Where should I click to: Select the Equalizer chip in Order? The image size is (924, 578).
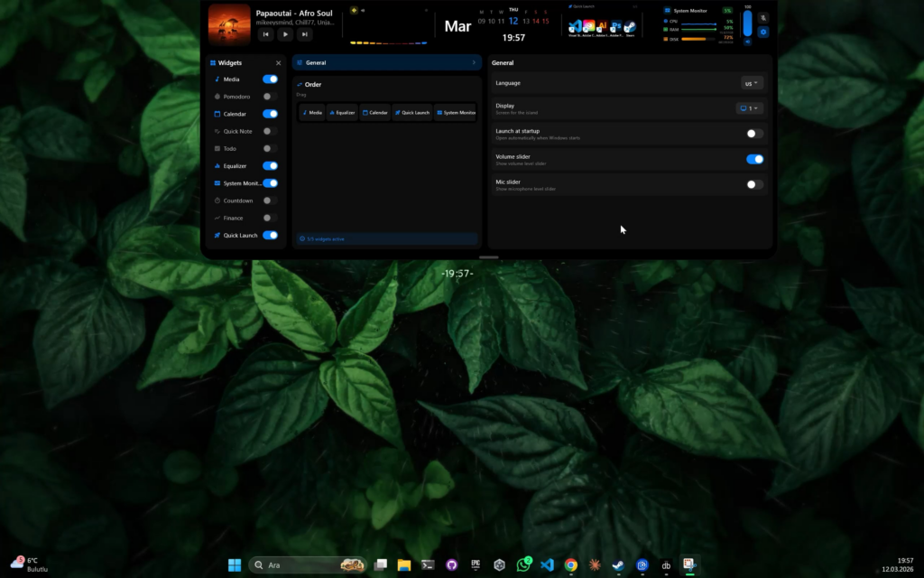click(x=342, y=113)
